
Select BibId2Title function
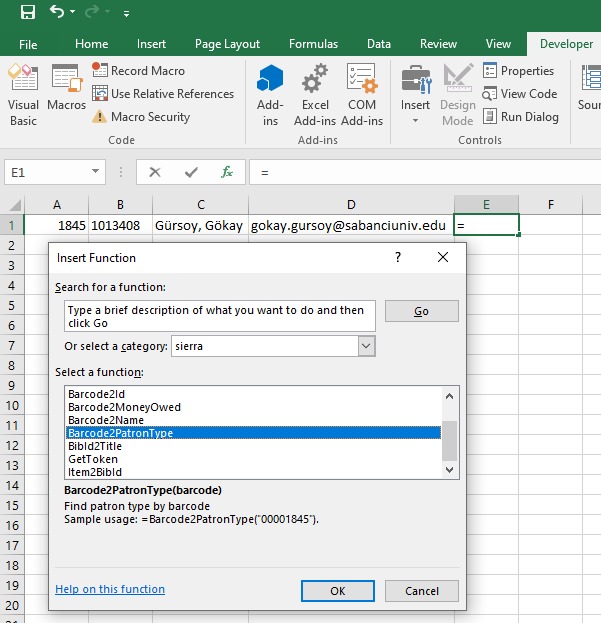[x=254, y=446]
